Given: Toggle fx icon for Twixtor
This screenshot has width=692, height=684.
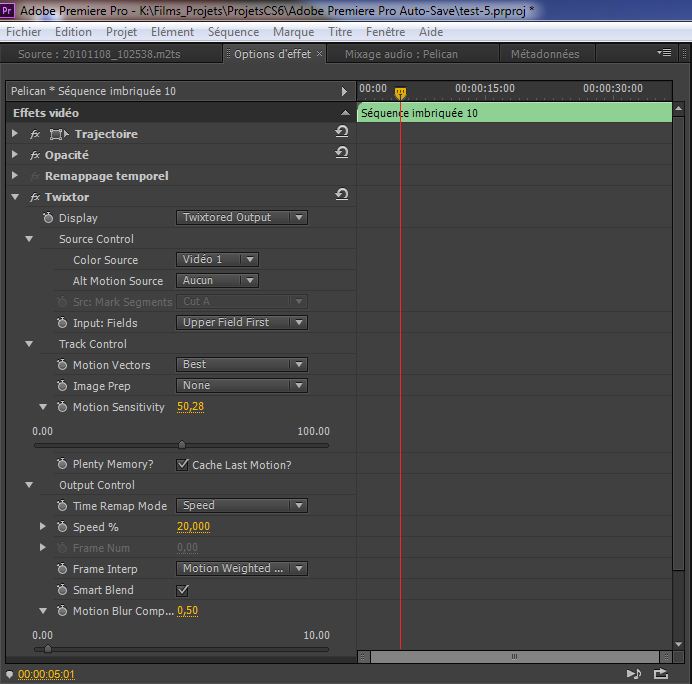Looking at the screenshot, I should click(x=35, y=197).
